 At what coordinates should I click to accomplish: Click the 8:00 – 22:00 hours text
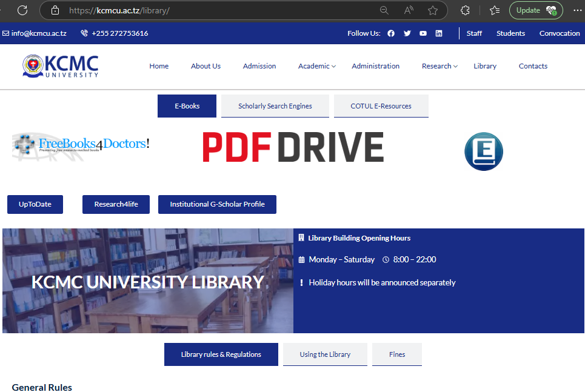pyautogui.click(x=415, y=259)
